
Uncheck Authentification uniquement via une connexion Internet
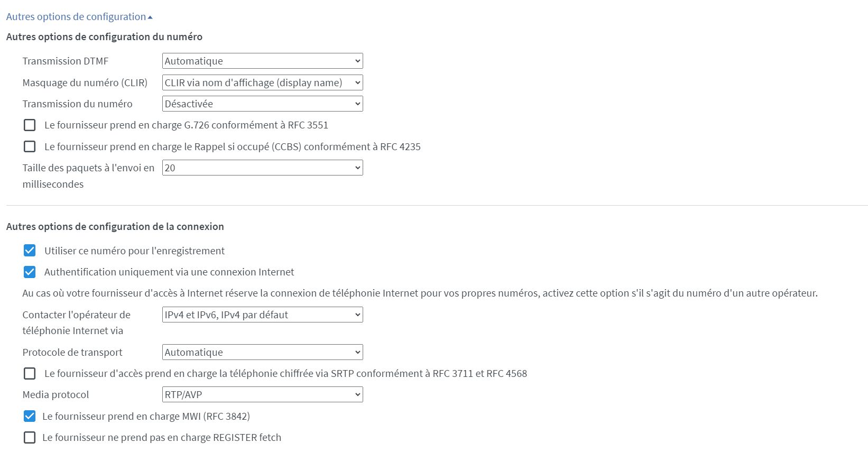coord(30,272)
